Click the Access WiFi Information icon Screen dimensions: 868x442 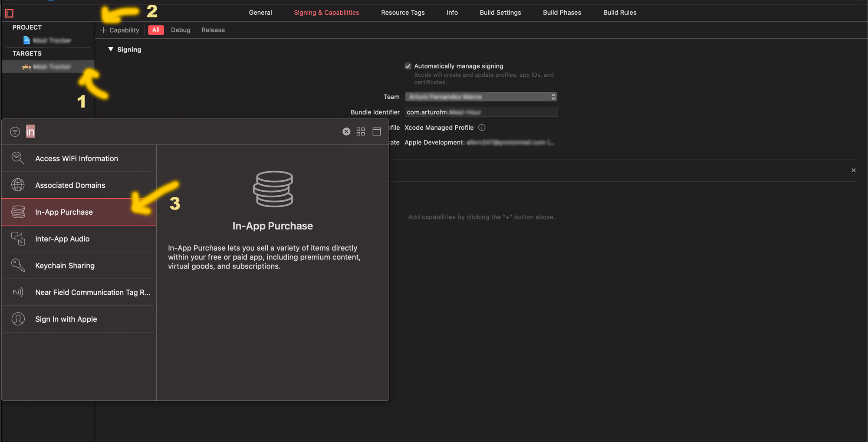(x=18, y=158)
